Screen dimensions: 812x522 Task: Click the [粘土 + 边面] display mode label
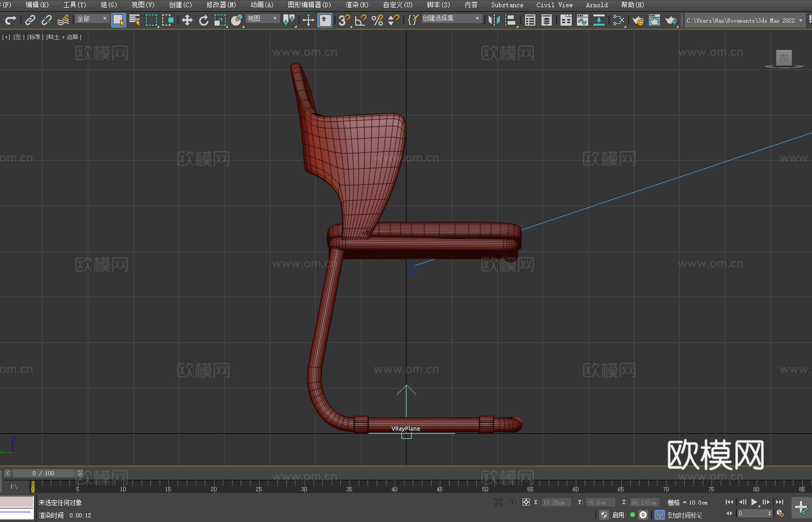tap(64, 37)
